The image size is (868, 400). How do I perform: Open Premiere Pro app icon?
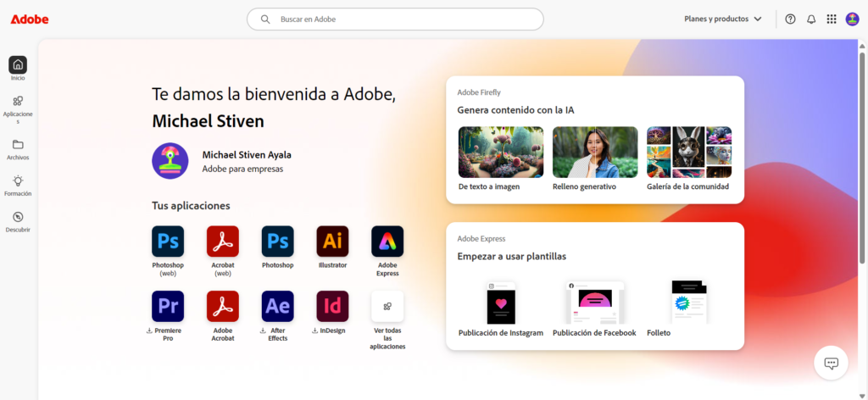(x=168, y=307)
